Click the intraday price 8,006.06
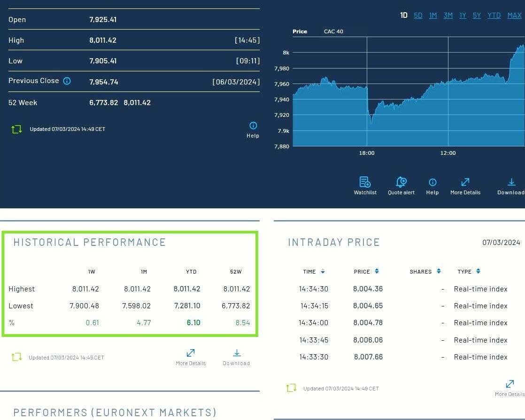Image resolution: width=525 pixels, height=420 pixels. (x=368, y=340)
